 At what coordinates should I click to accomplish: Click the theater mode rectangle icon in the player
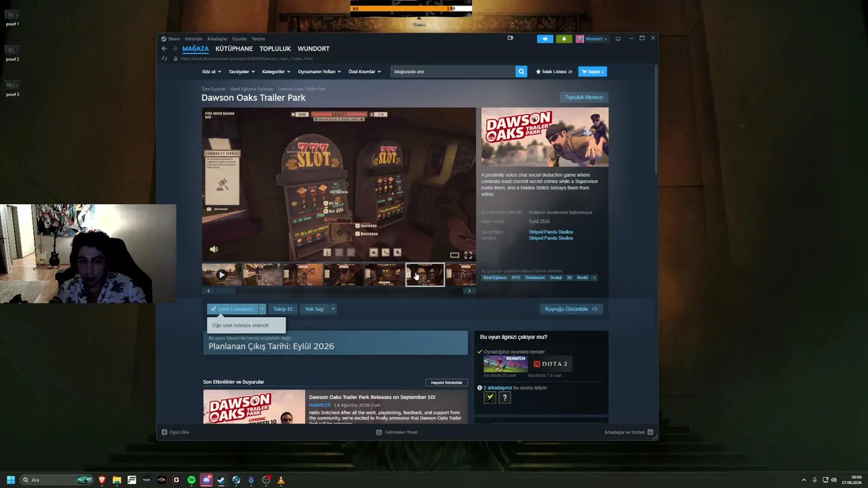pyautogui.click(x=454, y=255)
